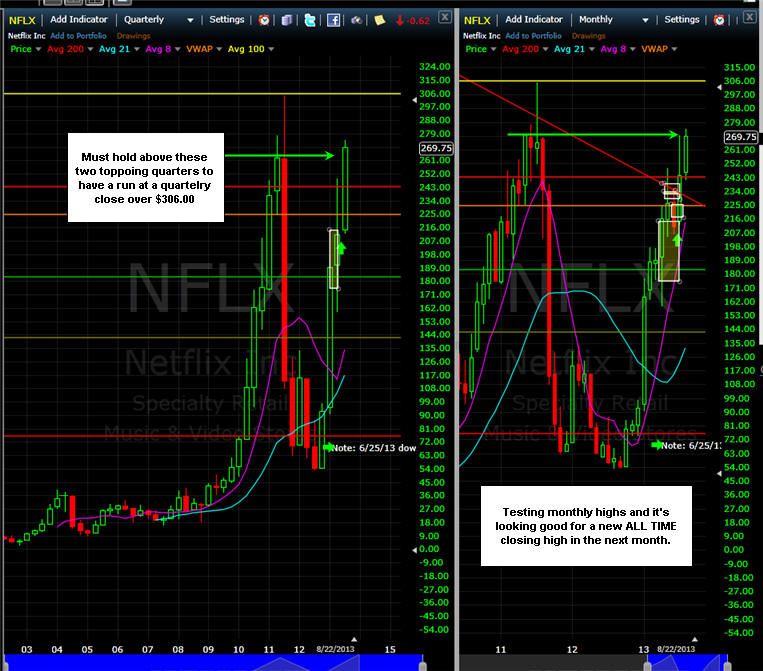Share Quarterly chart via Facebook icon
The width and height of the screenshot is (763, 671).
[x=333, y=20]
